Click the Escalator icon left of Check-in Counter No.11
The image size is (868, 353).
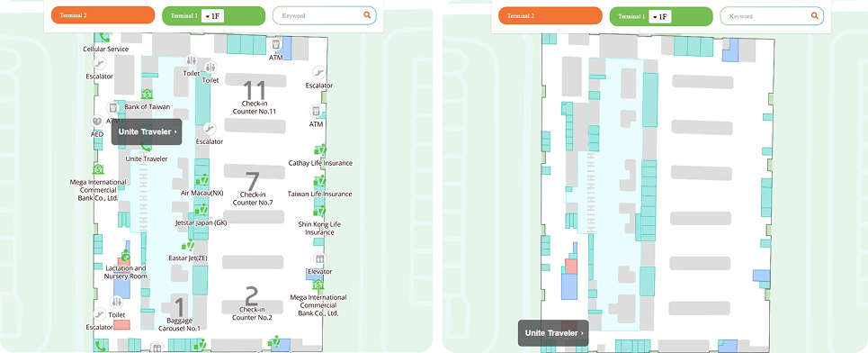click(x=210, y=129)
